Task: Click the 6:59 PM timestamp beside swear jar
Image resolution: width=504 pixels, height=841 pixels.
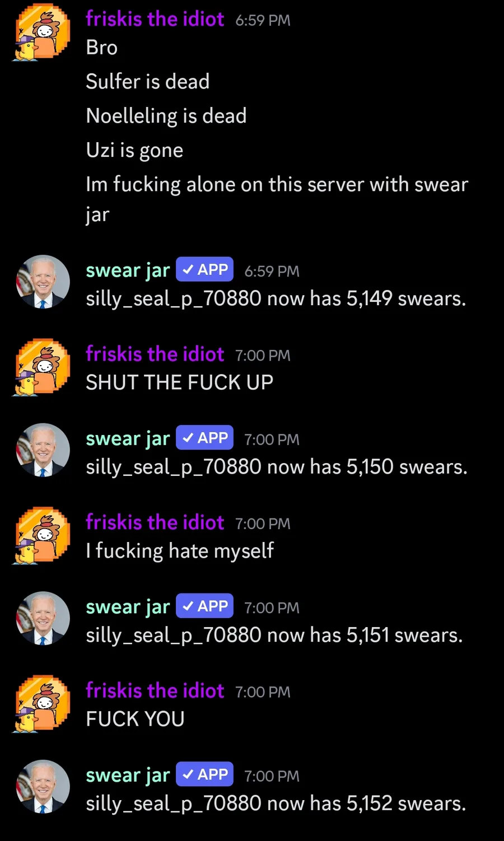Action: [x=272, y=271]
